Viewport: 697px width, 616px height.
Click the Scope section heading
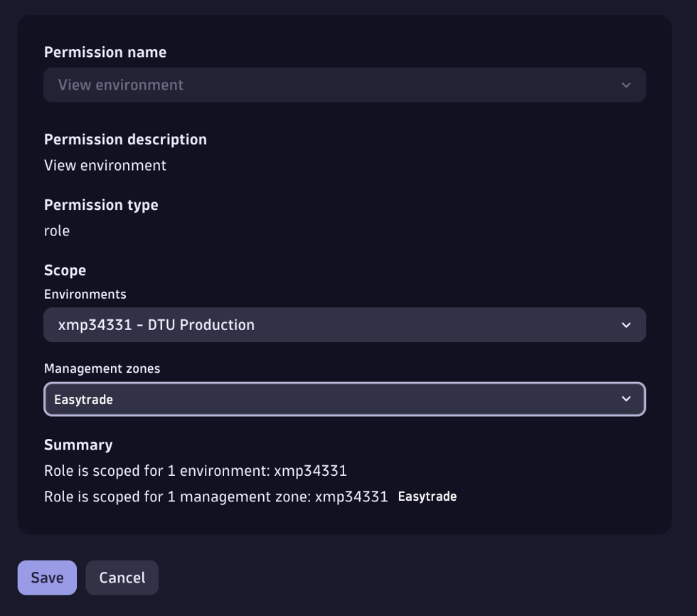click(x=65, y=270)
